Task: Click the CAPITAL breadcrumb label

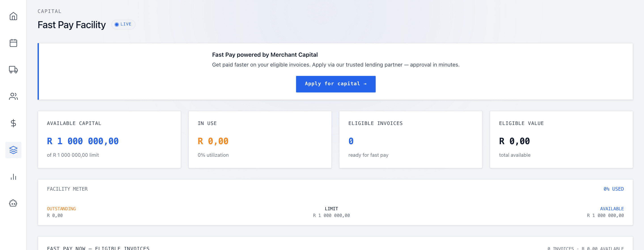Action: click(x=49, y=11)
